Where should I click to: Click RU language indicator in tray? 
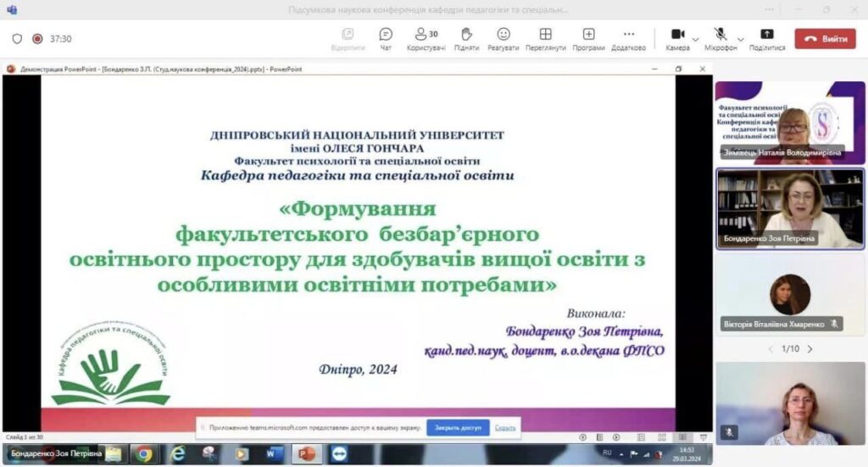pyautogui.click(x=607, y=453)
